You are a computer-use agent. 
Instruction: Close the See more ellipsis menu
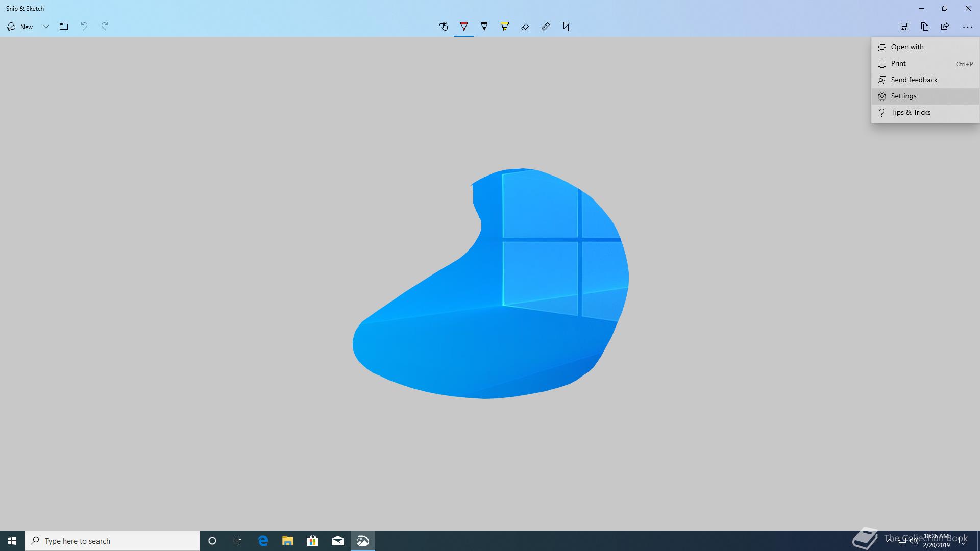(x=968, y=27)
